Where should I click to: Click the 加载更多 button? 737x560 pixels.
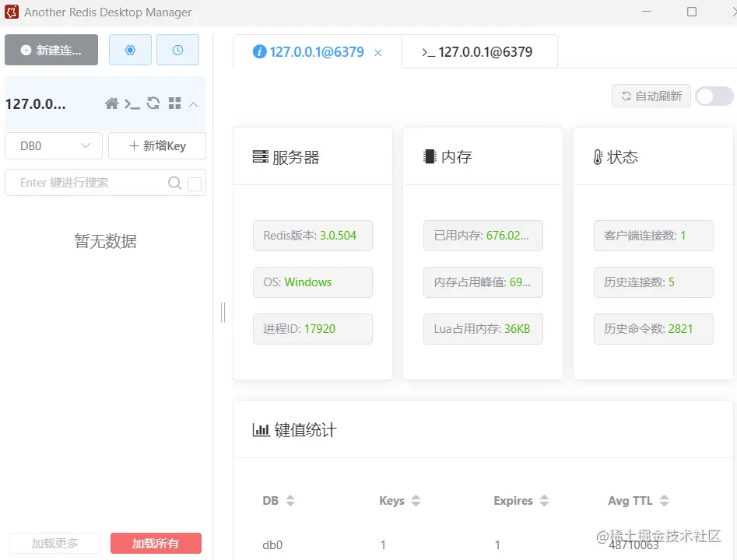(x=54, y=544)
